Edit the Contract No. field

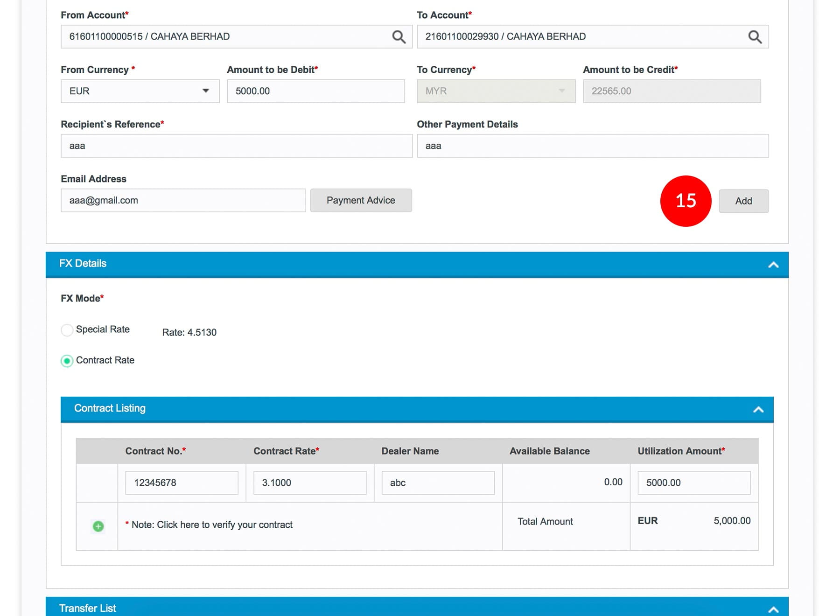coord(182,483)
